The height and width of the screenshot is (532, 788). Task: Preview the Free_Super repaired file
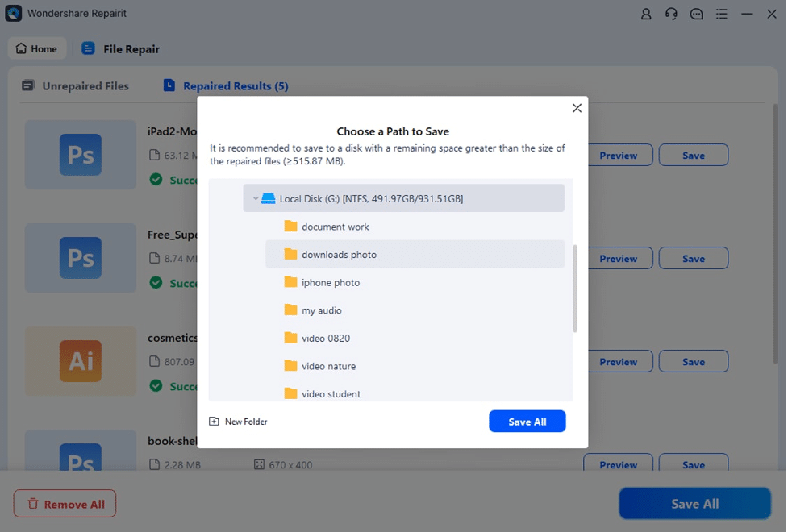pyautogui.click(x=618, y=258)
